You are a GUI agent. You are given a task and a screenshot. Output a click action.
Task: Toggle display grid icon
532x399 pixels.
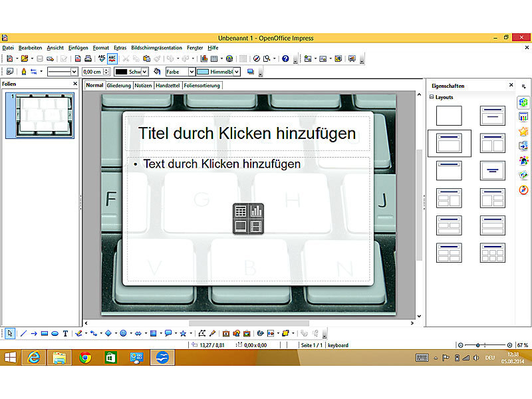point(243,59)
